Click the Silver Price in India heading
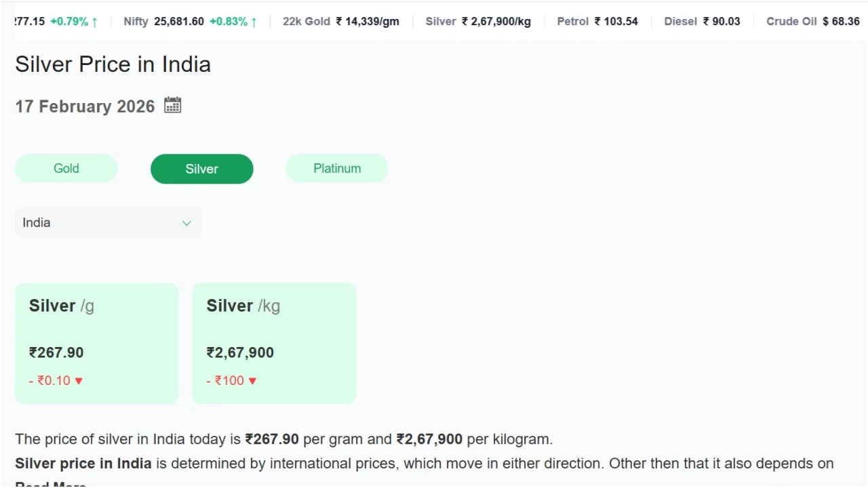The height and width of the screenshot is (488, 868). coord(113,64)
